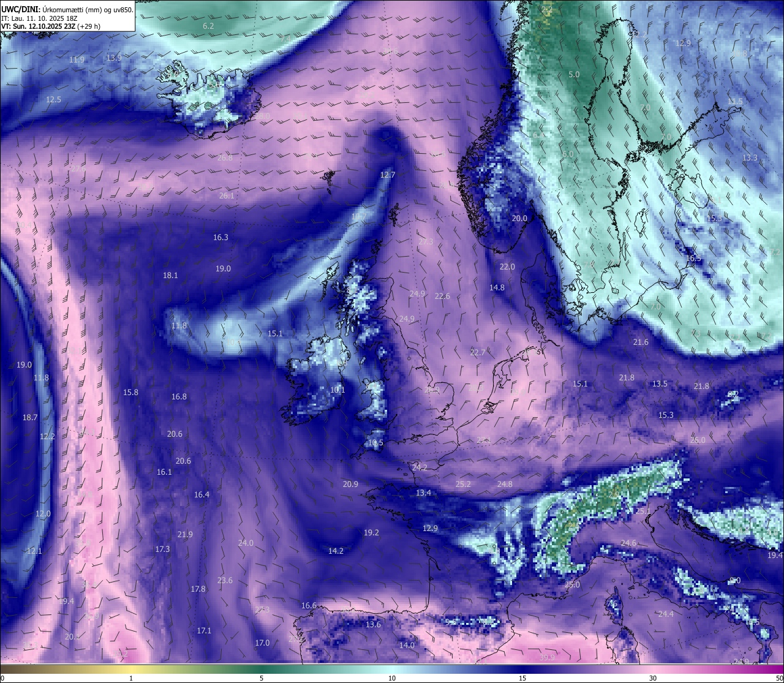Screen dimensions: 784x683
Task: Click the 20.9 value west of Brittany
Action: (350, 484)
